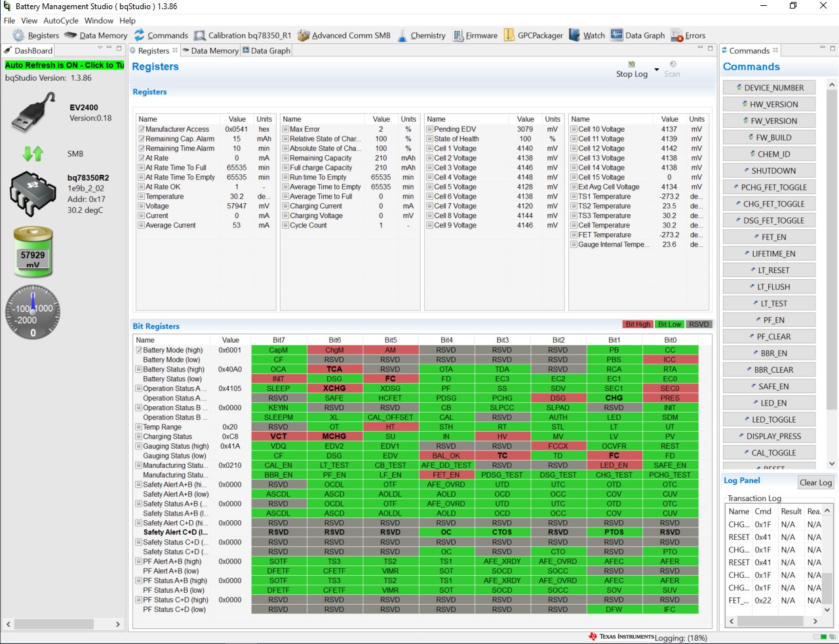Open the AutoCycle menu
Image resolution: width=839 pixels, height=644 pixels.
(x=61, y=20)
